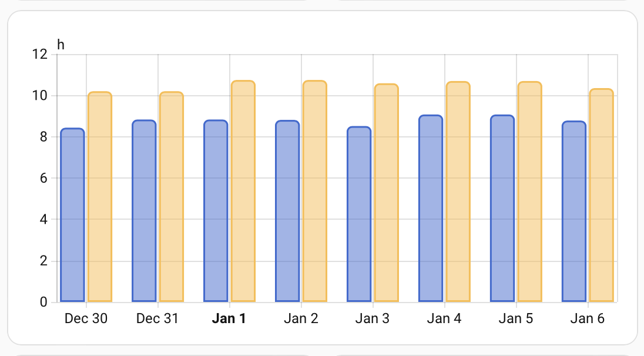This screenshot has width=644, height=356.
Task: Click the blue bar for Jan 6
Action: [x=574, y=211]
